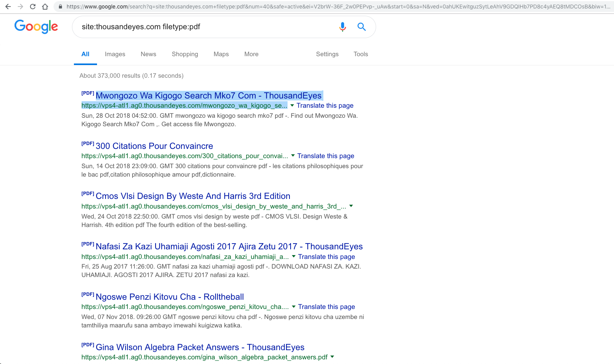Select the All results tab
Viewport: 614px width, 364px height.
point(85,54)
